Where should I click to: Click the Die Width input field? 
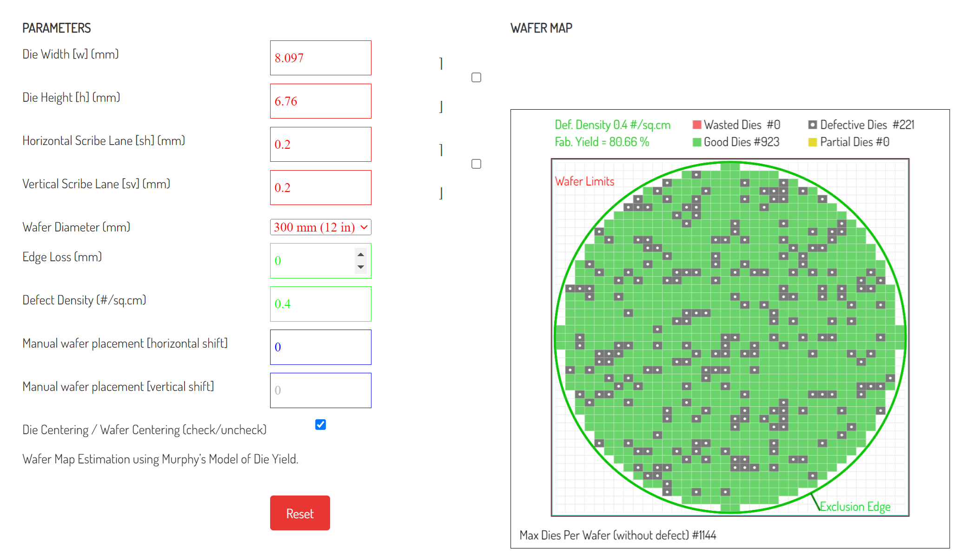coord(320,58)
